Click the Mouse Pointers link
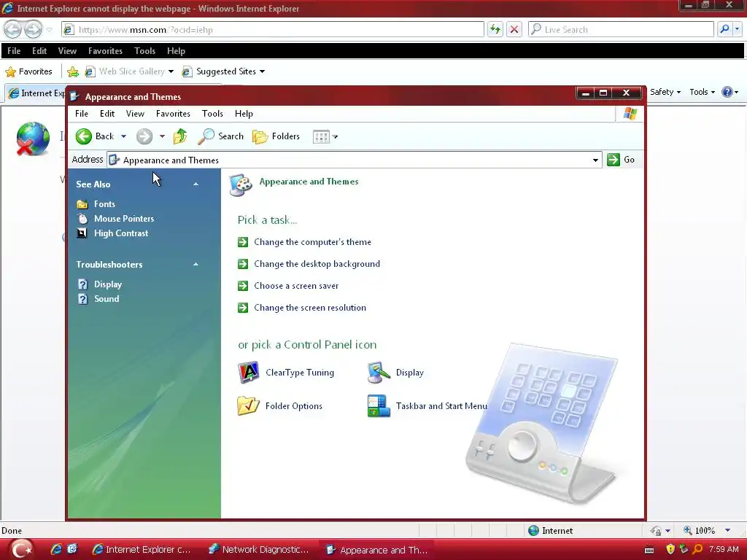The height and width of the screenshot is (560, 747). 124,219
